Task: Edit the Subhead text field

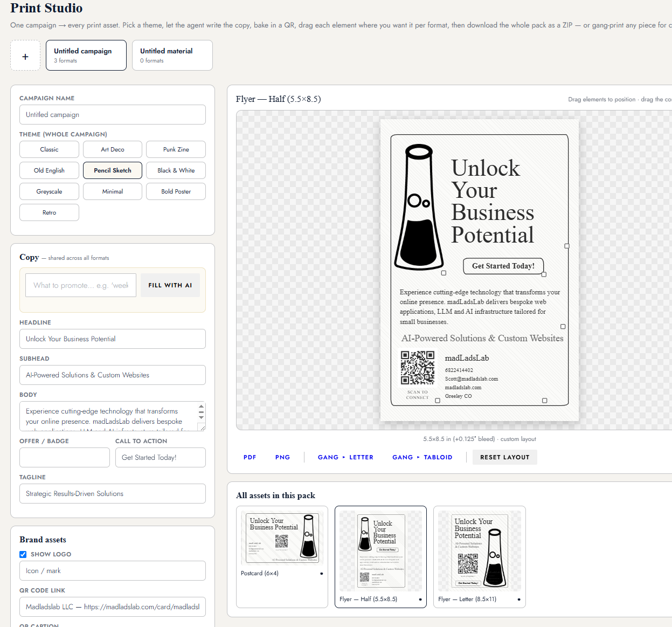Action: (113, 375)
